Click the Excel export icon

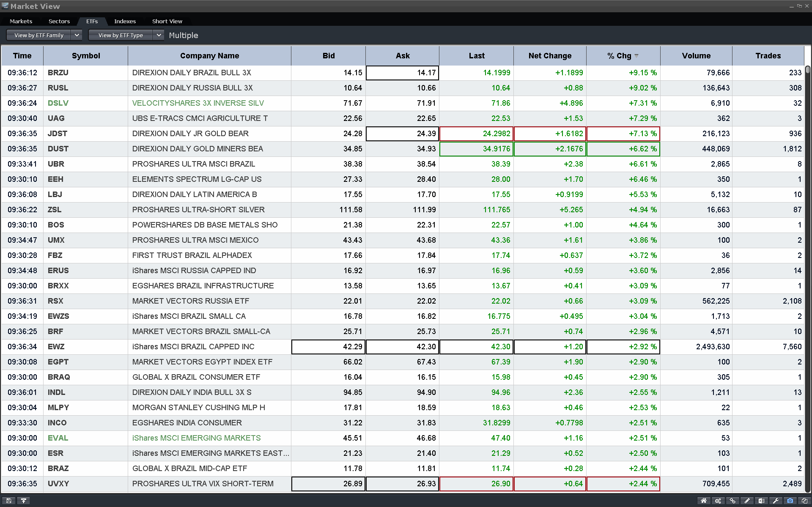tap(761, 501)
